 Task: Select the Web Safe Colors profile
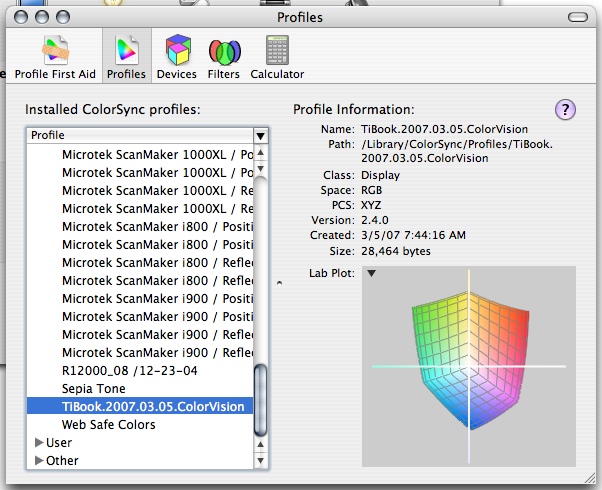click(109, 425)
